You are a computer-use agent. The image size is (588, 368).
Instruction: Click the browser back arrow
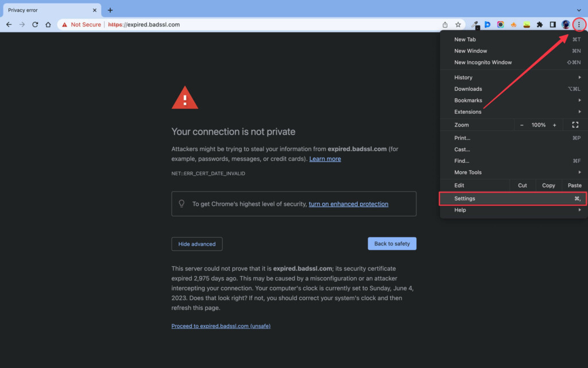pos(9,25)
